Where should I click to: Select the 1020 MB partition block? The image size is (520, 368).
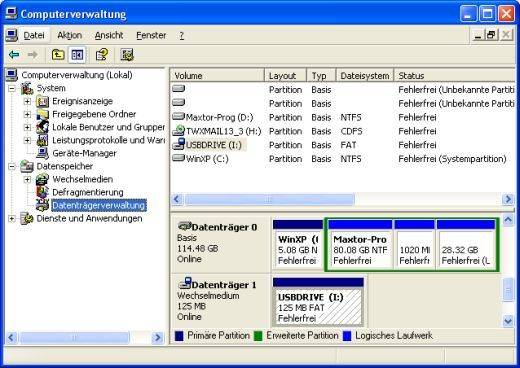pyautogui.click(x=415, y=245)
